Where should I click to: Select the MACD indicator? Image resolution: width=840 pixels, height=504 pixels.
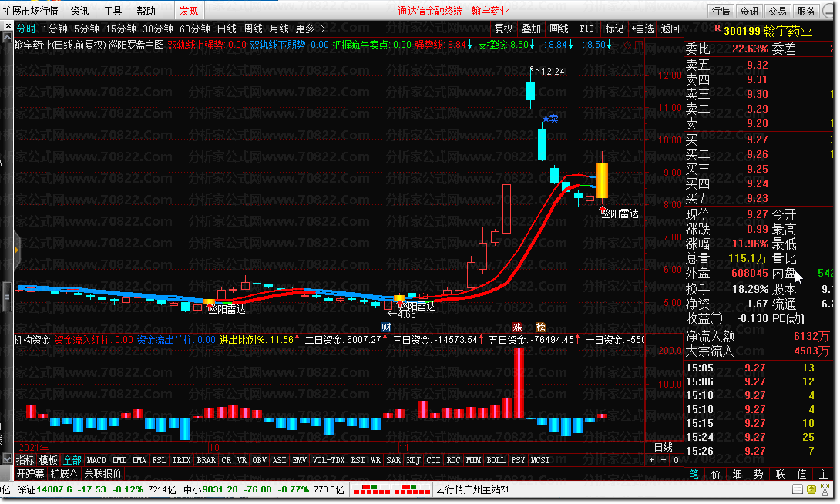[96, 460]
